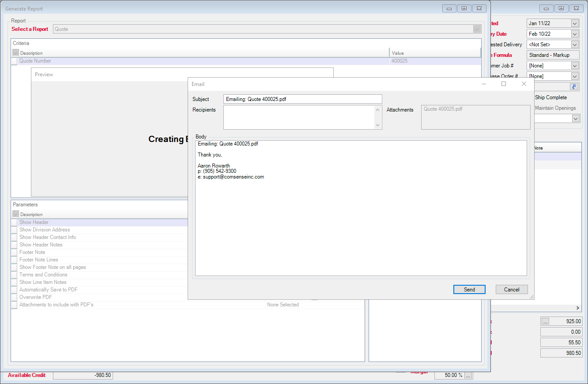Click Cancel in the Email dialog
The height and width of the screenshot is (384, 588).
coord(511,290)
